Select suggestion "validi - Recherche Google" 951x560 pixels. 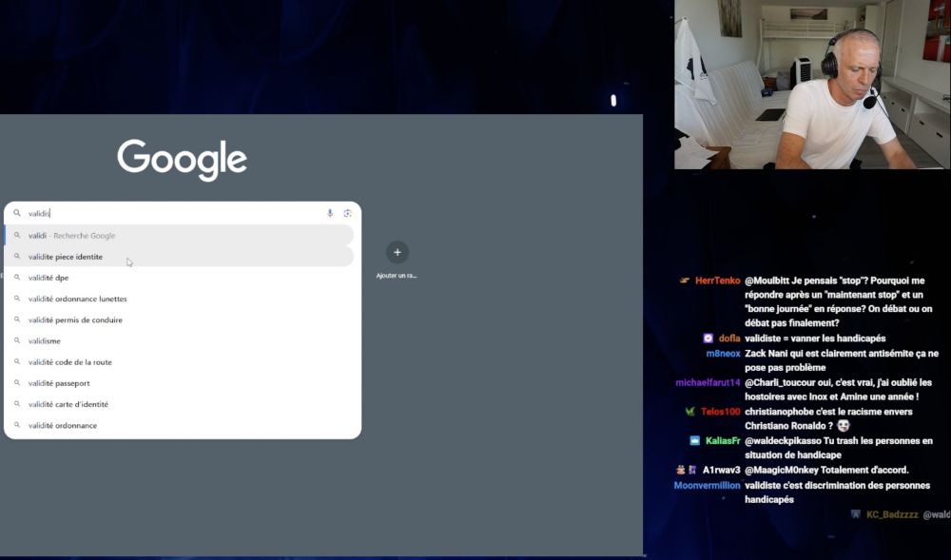[x=180, y=235]
